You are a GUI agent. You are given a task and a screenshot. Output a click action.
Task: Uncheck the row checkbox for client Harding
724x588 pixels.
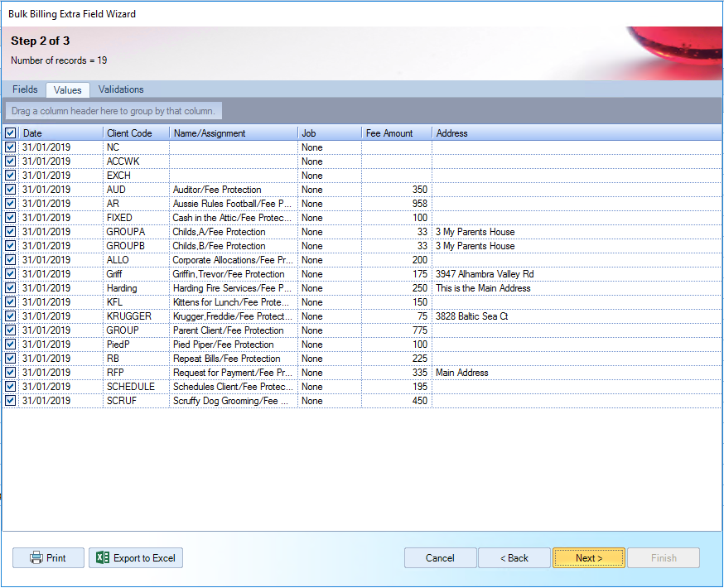click(x=10, y=288)
